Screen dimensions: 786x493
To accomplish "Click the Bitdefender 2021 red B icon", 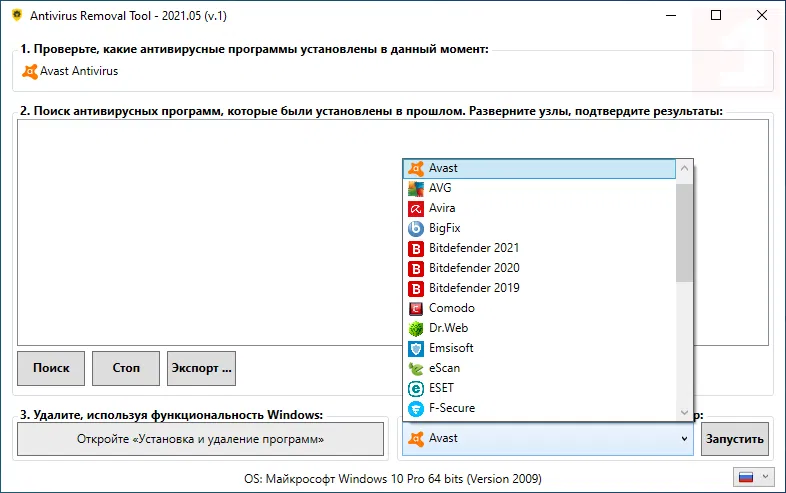I will coord(416,249).
